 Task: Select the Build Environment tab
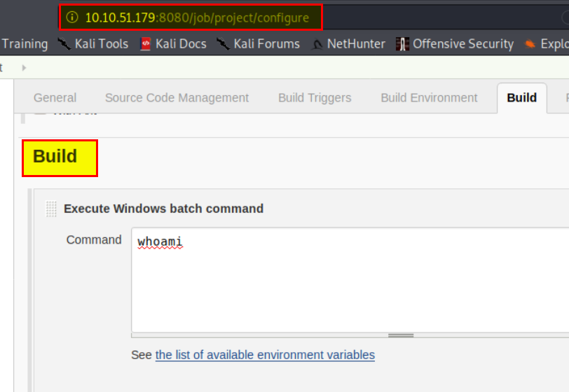coord(429,98)
